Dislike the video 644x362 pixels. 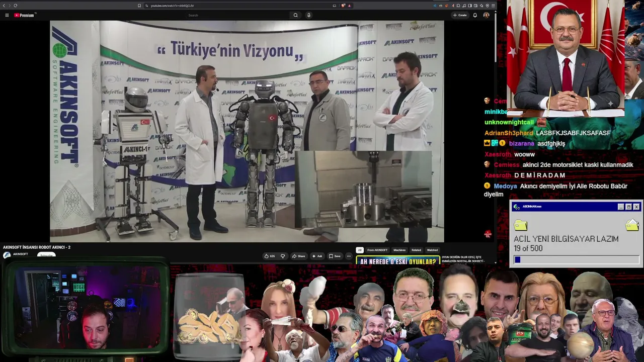point(283,256)
